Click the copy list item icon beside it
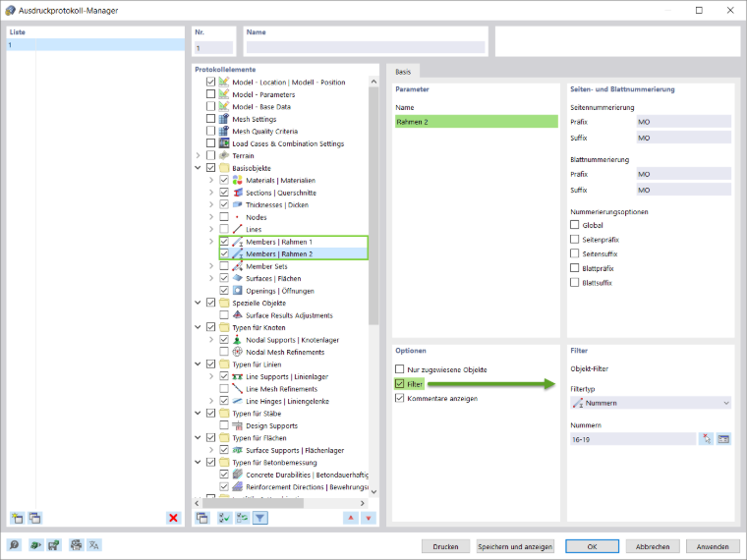 (x=34, y=518)
